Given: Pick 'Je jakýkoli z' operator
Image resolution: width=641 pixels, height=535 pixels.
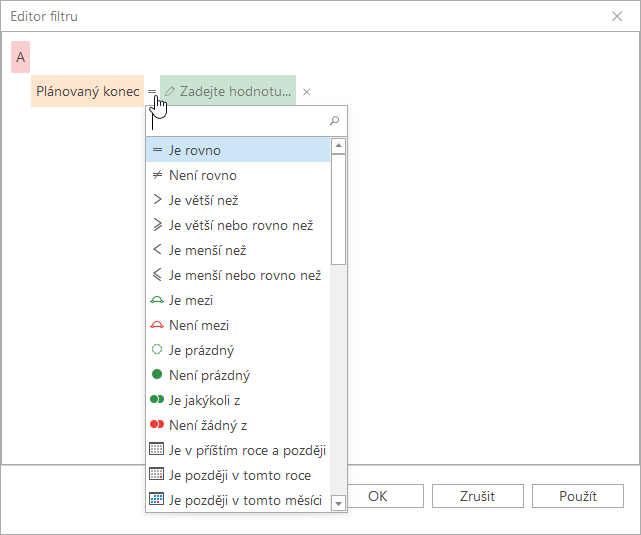Looking at the screenshot, I should click(238, 400).
